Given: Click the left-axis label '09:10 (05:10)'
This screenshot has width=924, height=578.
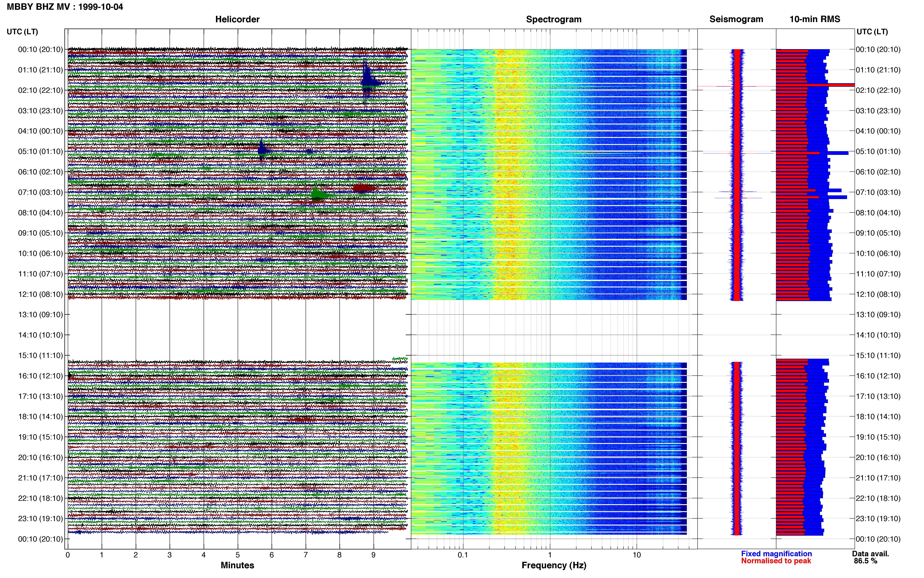Looking at the screenshot, I should pyautogui.click(x=41, y=233).
